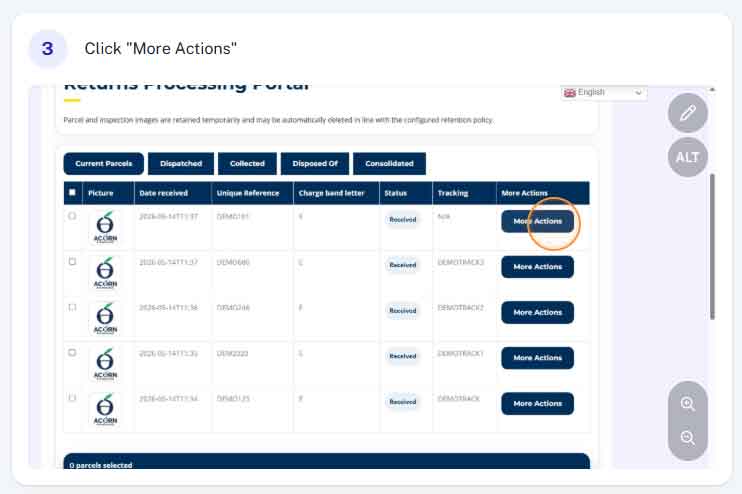Click More Actions for the DEMOTRACK3 row
Screen dimensions: 742x494
[x=538, y=267]
